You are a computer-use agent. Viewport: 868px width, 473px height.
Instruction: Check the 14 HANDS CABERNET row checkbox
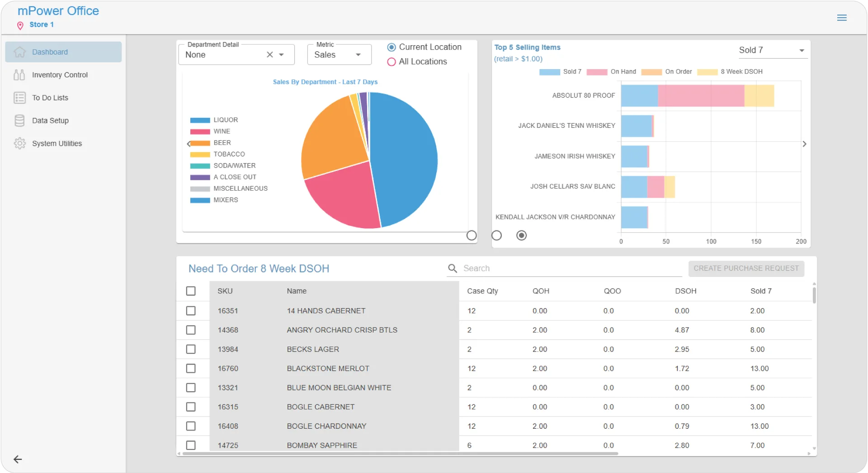tap(191, 311)
